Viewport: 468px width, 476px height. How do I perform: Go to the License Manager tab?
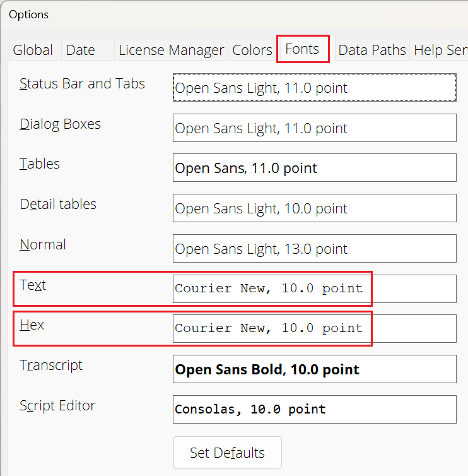coord(171,50)
